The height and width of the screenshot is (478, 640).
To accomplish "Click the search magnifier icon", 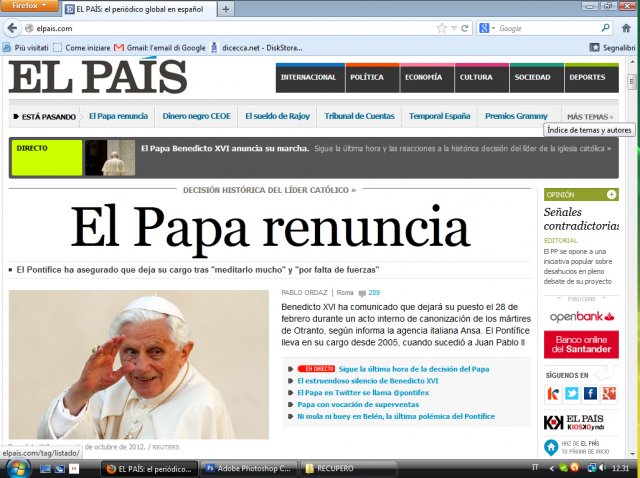I will [605, 28].
